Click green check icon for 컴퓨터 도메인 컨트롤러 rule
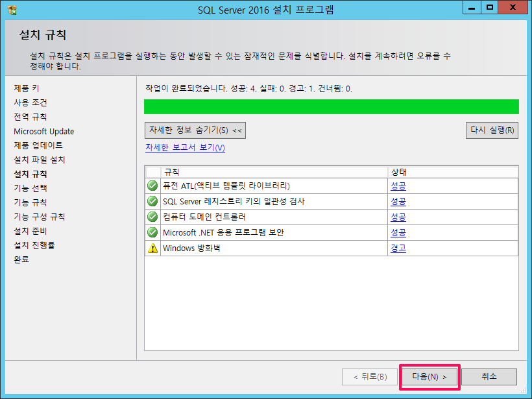Image resolution: width=532 pixels, height=399 pixels. click(x=152, y=217)
